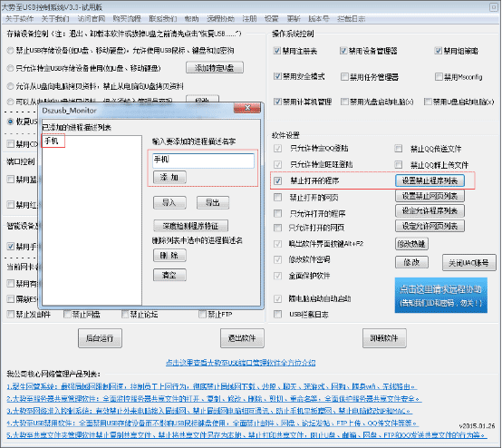502x448 pixels.
Task: Open the 远程协助 menu
Action: (220, 19)
